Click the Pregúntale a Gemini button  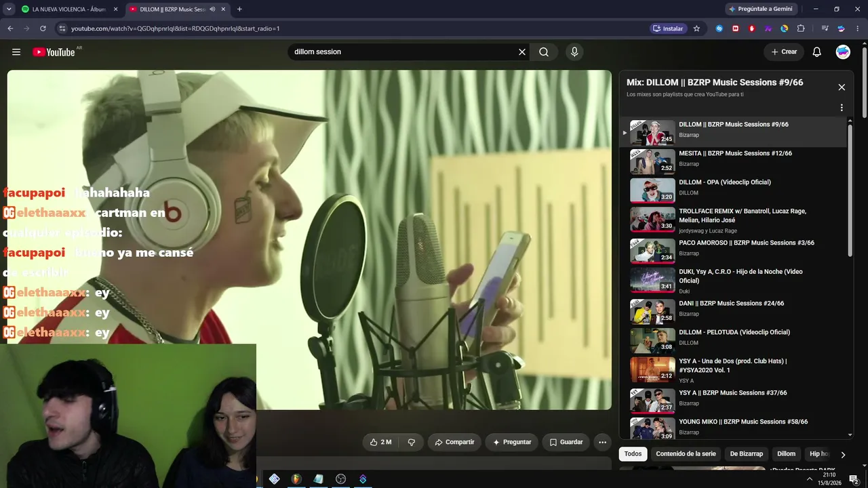coord(760,9)
